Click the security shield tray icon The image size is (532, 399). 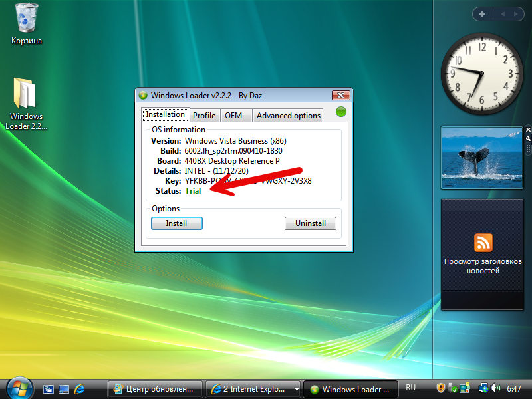tap(440, 388)
